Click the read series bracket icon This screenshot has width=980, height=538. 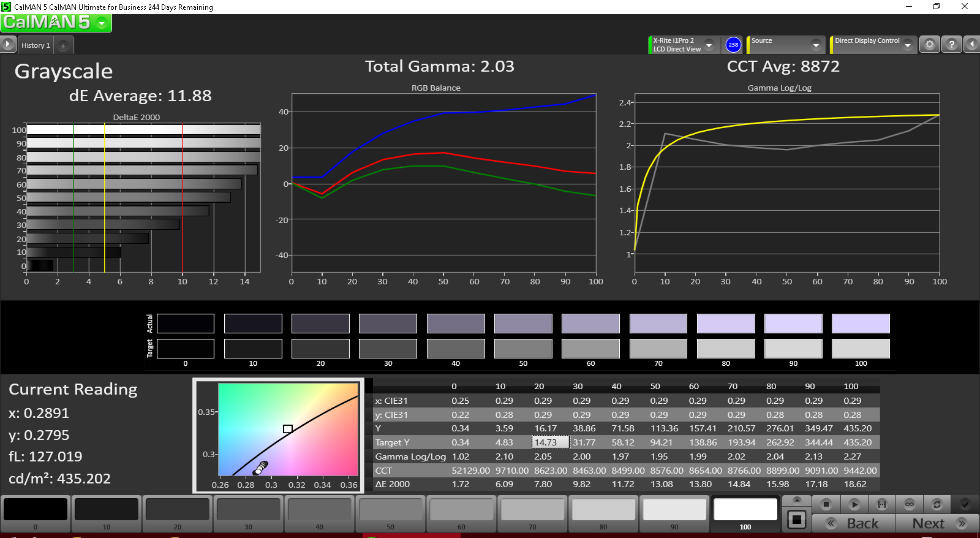click(x=881, y=504)
